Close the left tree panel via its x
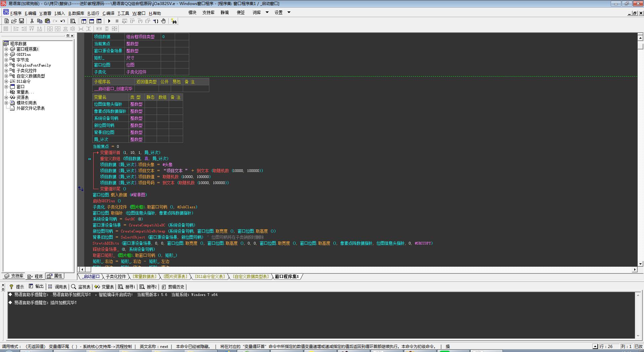Image resolution: width=644 pixels, height=352 pixels. coord(72,36)
